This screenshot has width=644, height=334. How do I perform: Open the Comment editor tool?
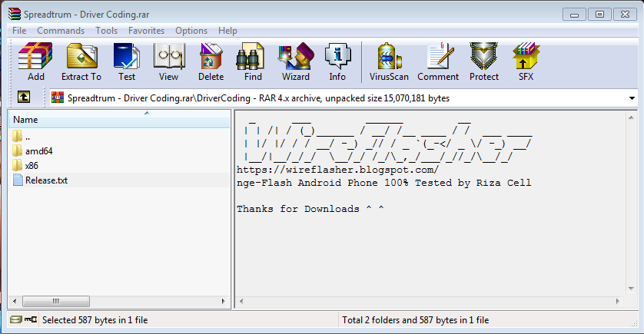[438, 61]
